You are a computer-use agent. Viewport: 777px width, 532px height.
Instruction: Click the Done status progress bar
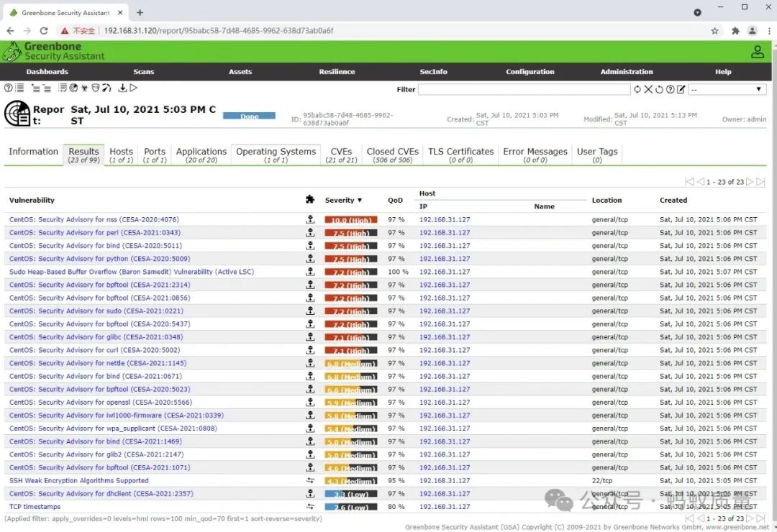[249, 116]
